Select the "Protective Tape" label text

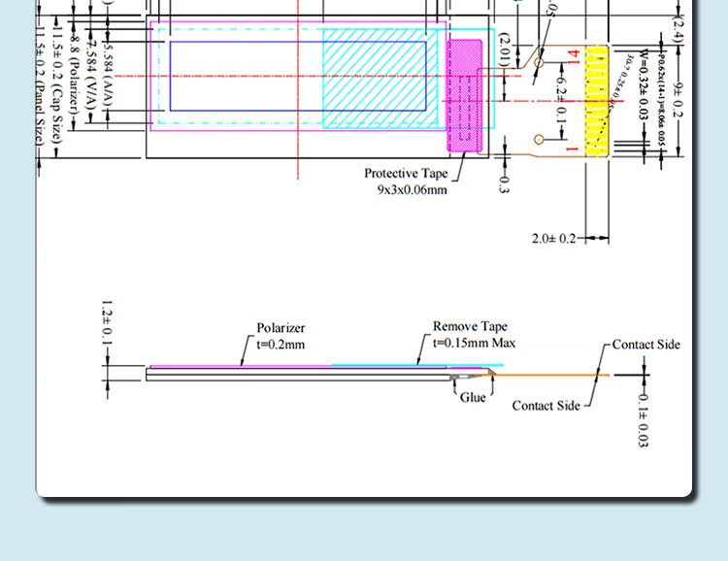coord(406,174)
